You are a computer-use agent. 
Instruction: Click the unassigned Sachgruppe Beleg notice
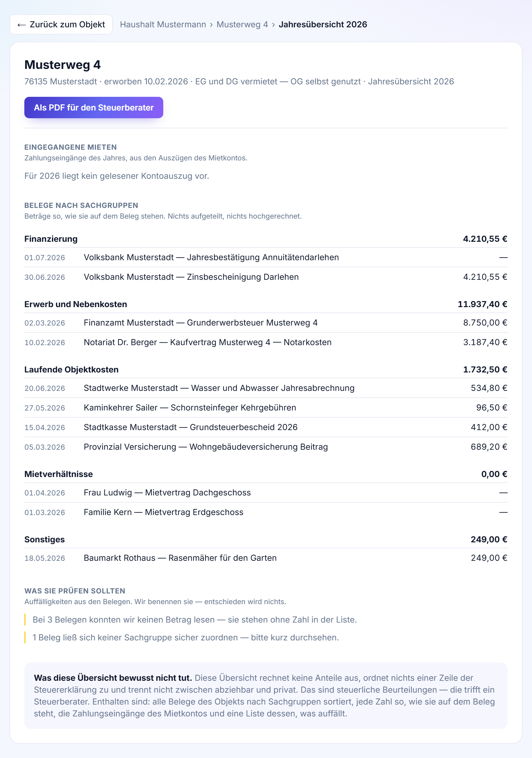186,637
